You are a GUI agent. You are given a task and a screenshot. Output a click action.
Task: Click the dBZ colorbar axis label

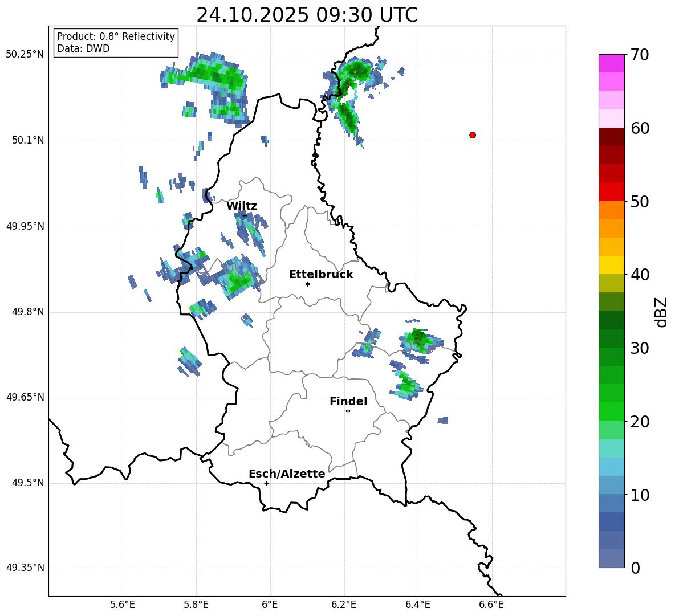pyautogui.click(x=661, y=312)
